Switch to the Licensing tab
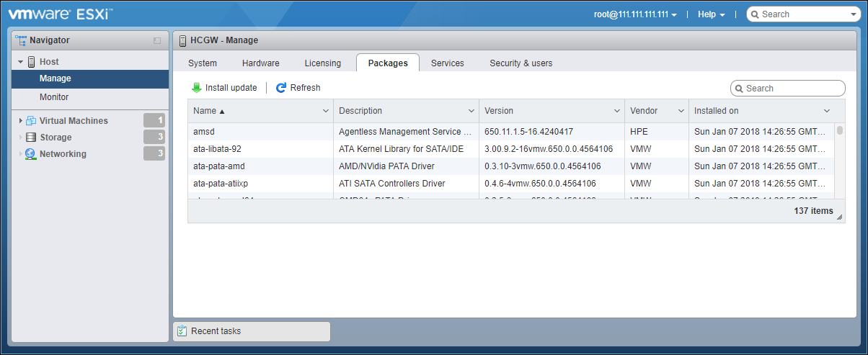This screenshot has height=355, width=868. (323, 63)
